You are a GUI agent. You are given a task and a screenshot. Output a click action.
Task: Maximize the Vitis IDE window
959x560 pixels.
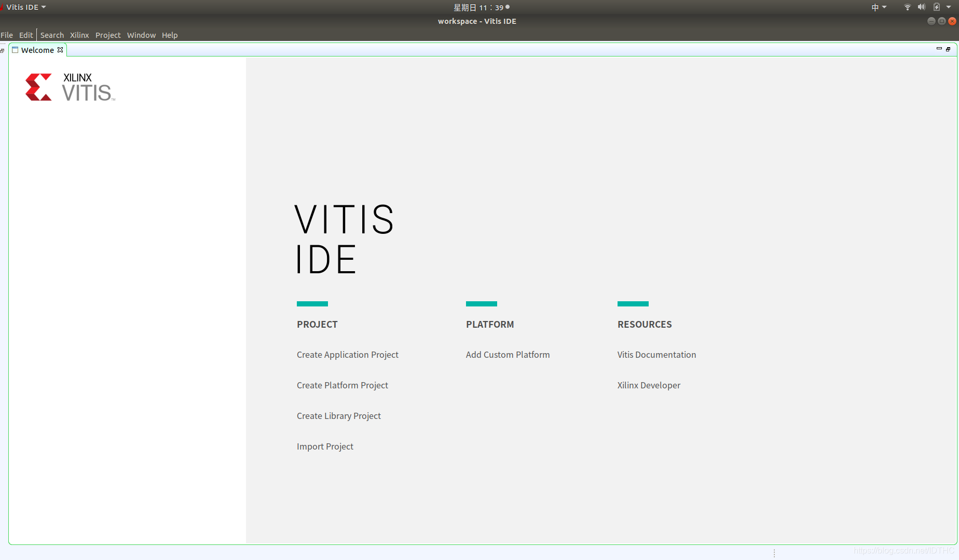pos(941,21)
